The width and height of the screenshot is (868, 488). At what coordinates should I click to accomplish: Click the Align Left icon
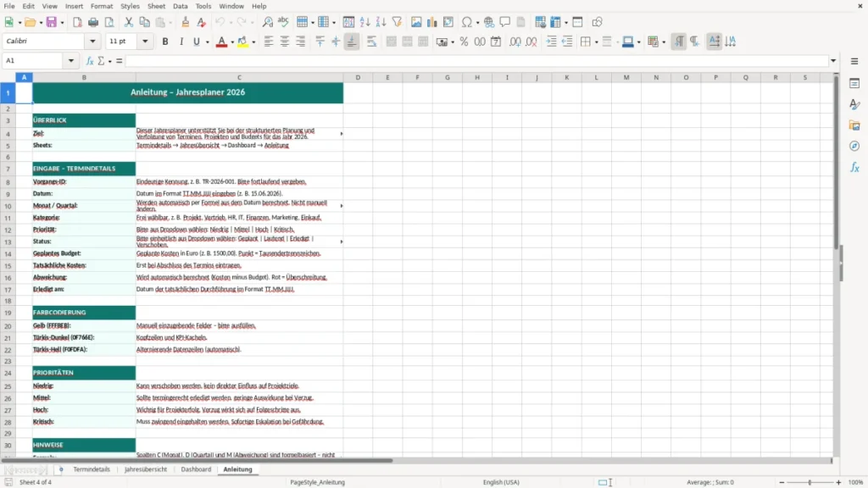[x=269, y=42]
